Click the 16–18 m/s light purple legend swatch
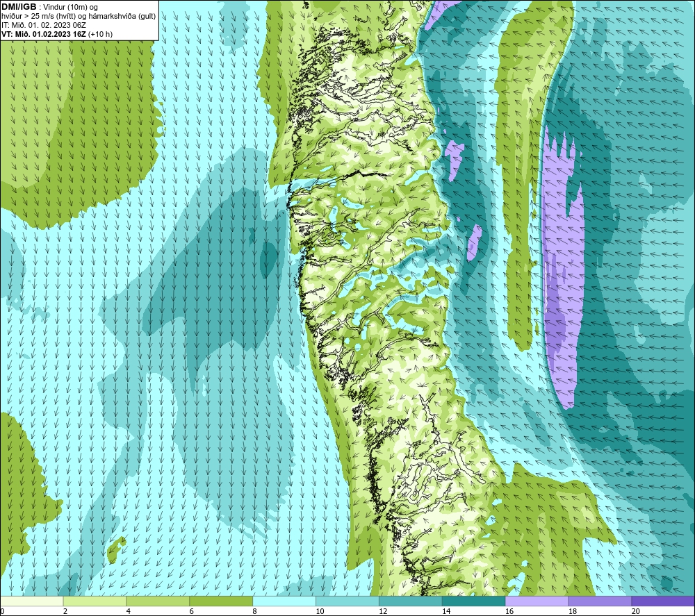Image resolution: width=695 pixels, height=616 pixels. tap(537, 601)
